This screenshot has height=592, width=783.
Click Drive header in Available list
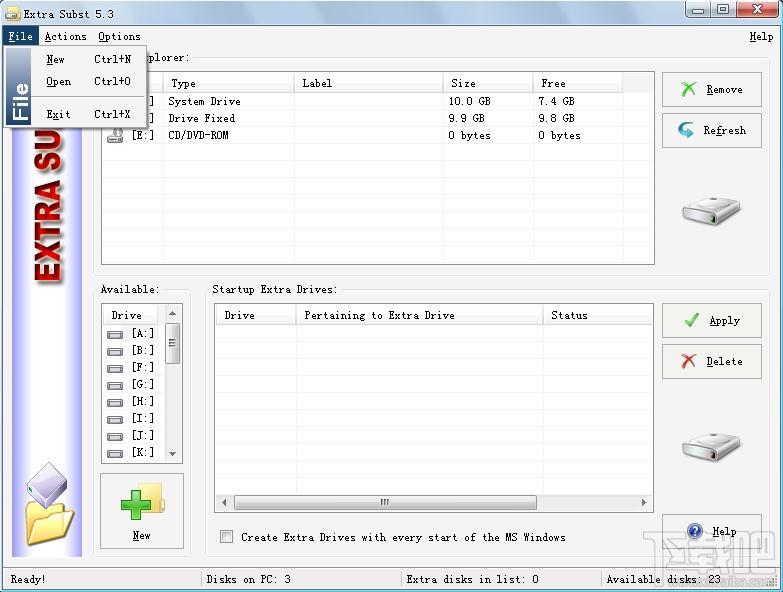click(x=130, y=315)
